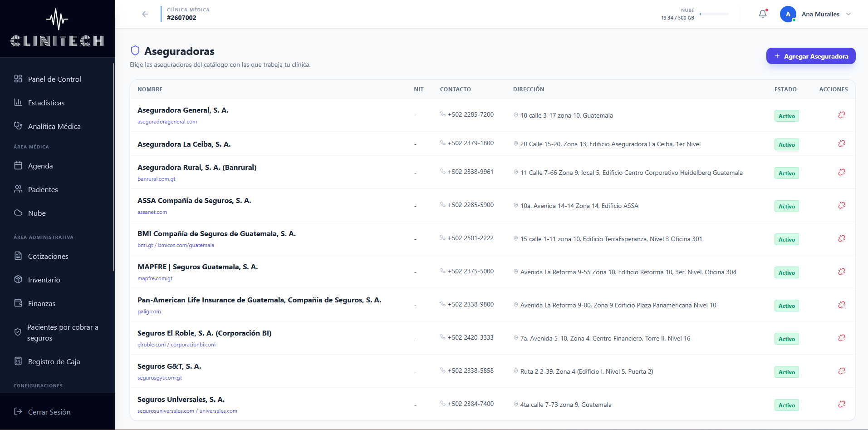
Task: Click the ESTADO column header
Action: pos(785,89)
